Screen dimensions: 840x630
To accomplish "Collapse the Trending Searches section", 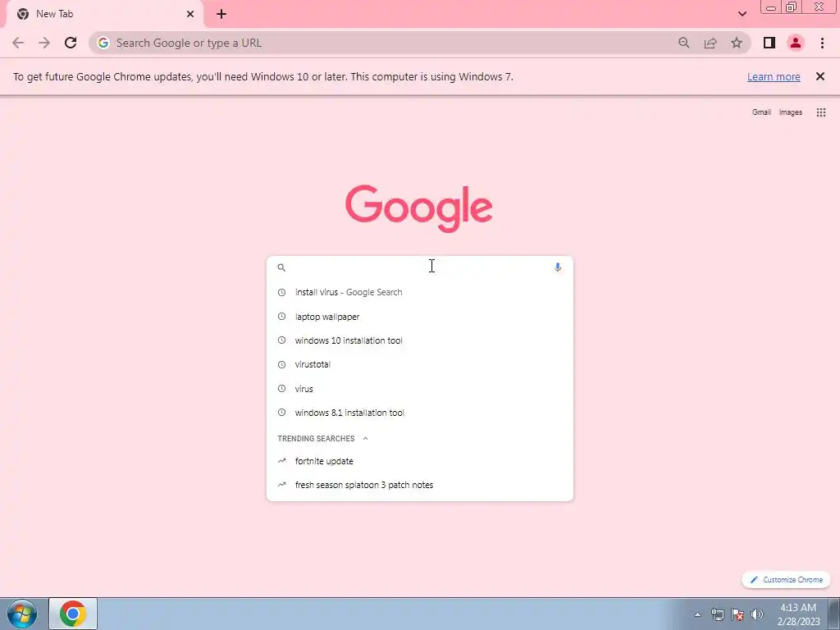I will (365, 438).
